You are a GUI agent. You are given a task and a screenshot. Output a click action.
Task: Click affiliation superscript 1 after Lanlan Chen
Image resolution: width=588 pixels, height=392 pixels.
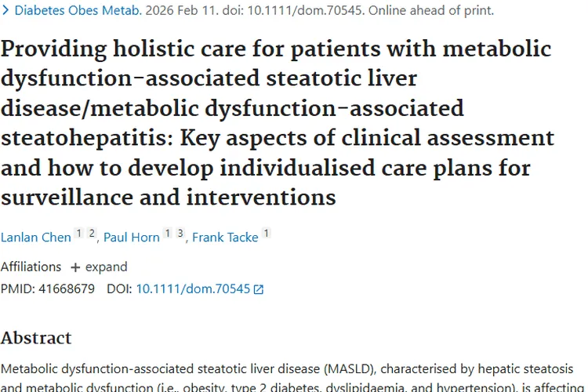tap(78, 233)
